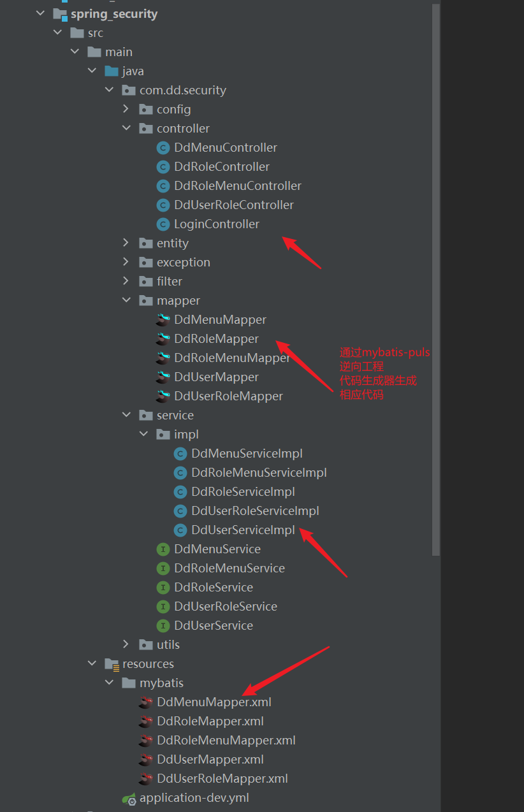Viewport: 524px width, 812px height.
Task: Expand the utils folder
Action: (126, 644)
